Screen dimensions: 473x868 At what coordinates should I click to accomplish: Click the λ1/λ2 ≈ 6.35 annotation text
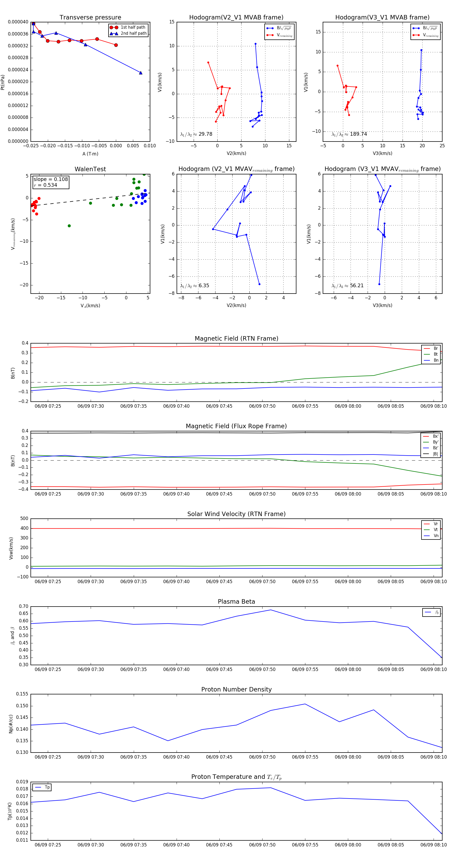click(194, 286)
